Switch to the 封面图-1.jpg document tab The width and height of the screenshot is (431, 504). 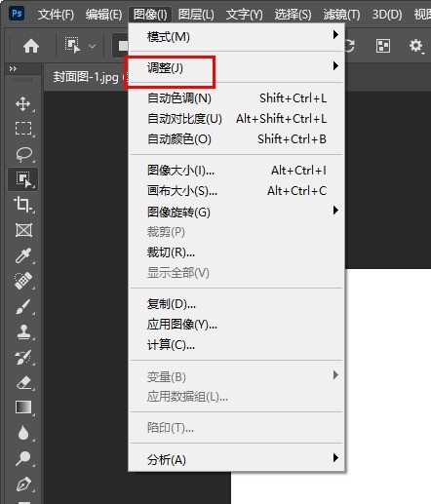(x=86, y=77)
